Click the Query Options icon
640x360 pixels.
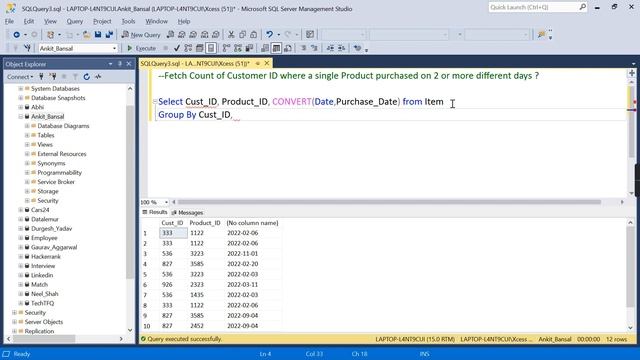click(200, 48)
